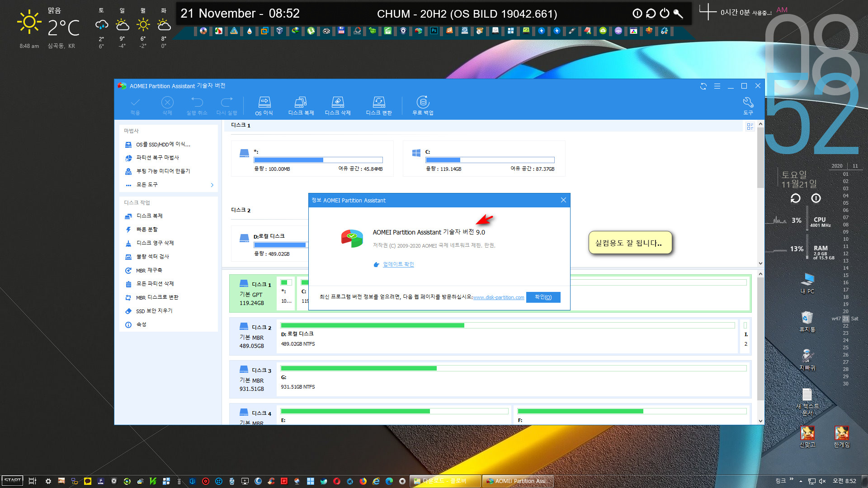868x488 pixels.
Task: Click the widget refresh icon under the date
Action: [x=795, y=198]
